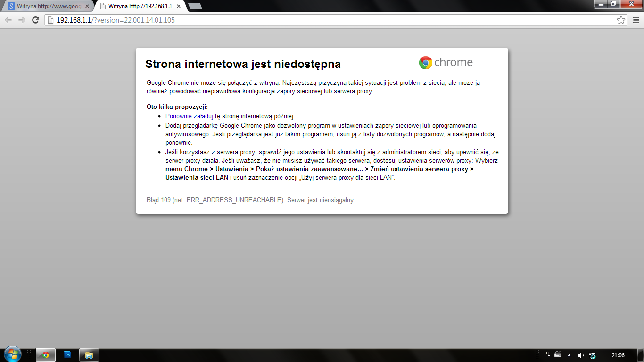This screenshot has height=362, width=644.
Task: Open the PL language selector
Action: click(x=547, y=354)
